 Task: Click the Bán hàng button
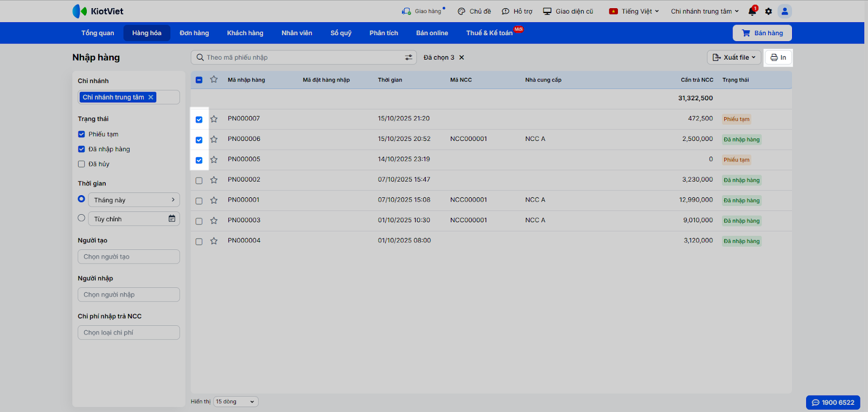click(762, 33)
